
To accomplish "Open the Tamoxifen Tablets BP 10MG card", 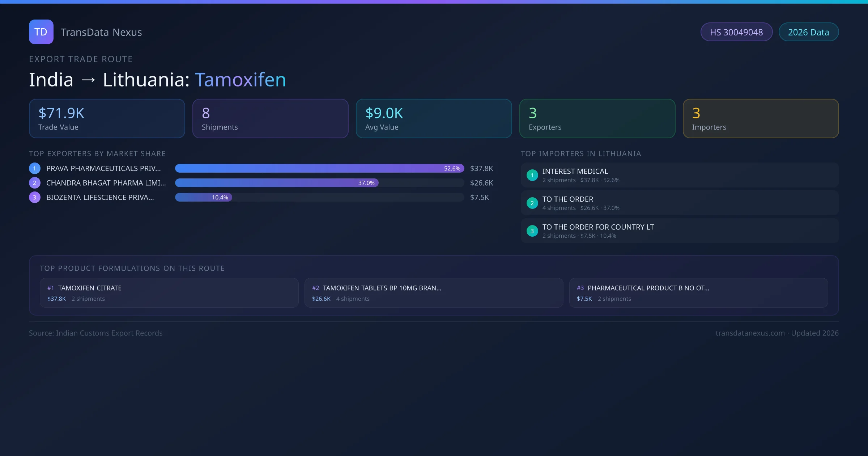I will (x=434, y=293).
